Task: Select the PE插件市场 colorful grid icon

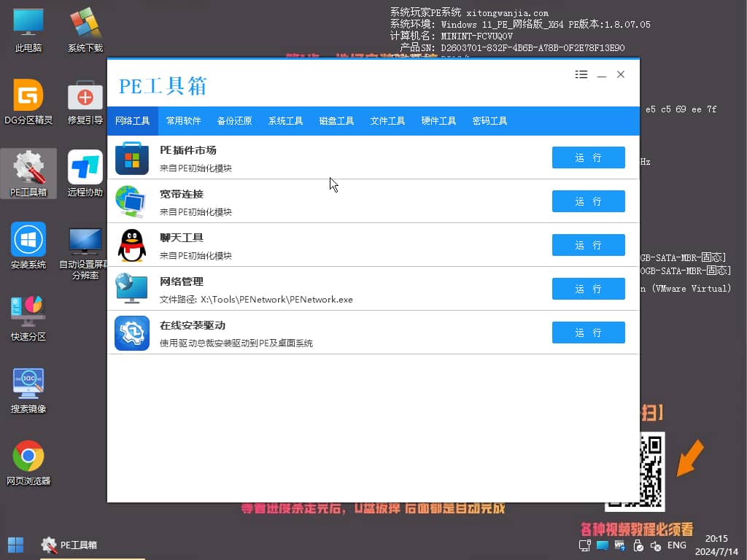Action: (x=132, y=156)
